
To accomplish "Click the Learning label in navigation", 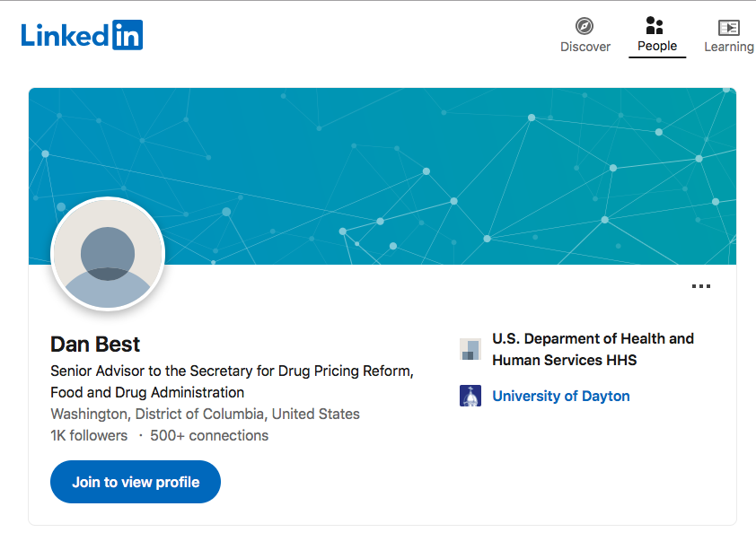I will 729,47.
